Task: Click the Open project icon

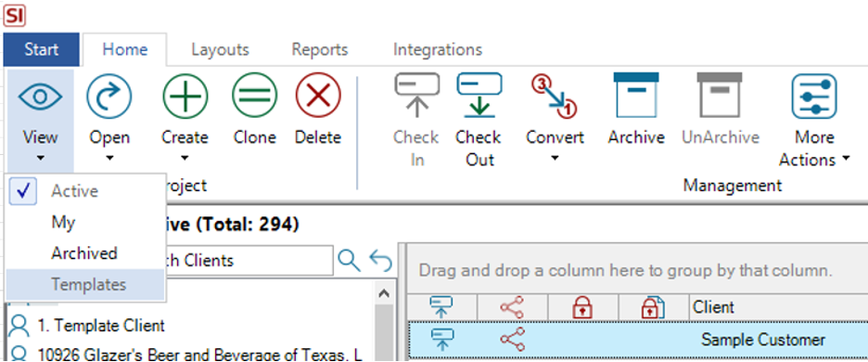Action: [109, 97]
